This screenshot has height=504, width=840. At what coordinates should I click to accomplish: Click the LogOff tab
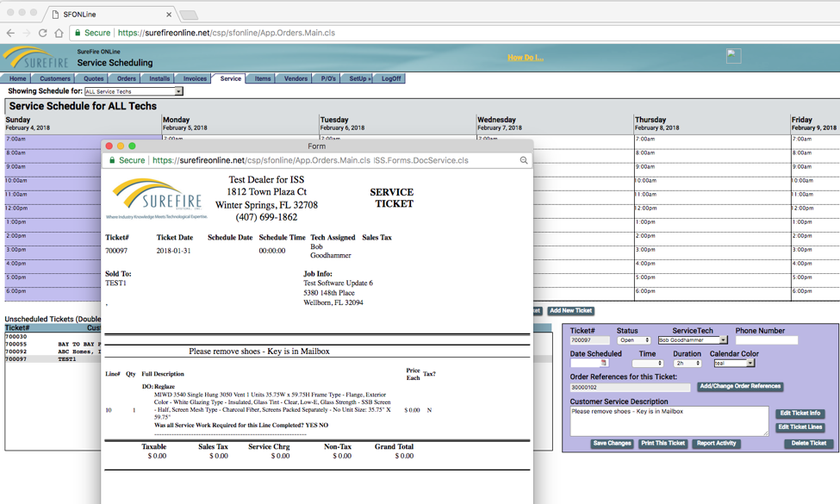[x=391, y=78]
